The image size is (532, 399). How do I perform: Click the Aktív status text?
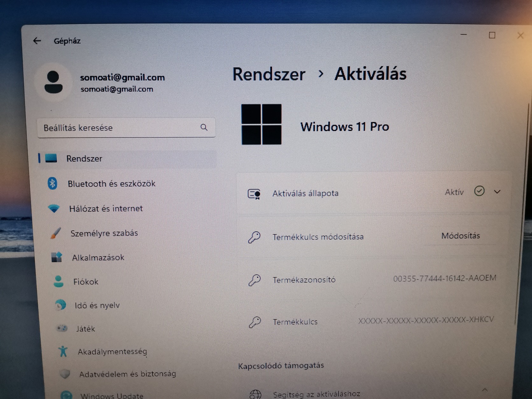coord(454,192)
